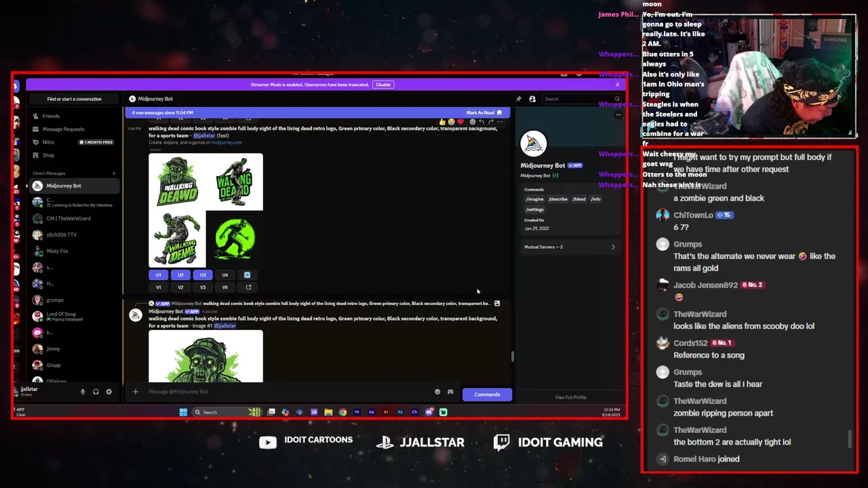Select the /describe command chip
Viewport: 868px width, 488px height.
pyautogui.click(x=558, y=199)
